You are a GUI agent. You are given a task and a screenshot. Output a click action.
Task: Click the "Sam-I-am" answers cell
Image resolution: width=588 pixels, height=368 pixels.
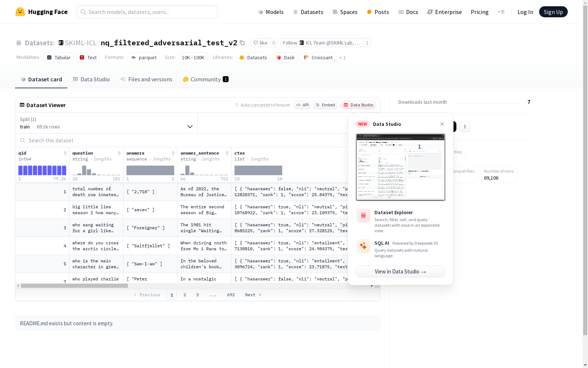click(x=150, y=264)
